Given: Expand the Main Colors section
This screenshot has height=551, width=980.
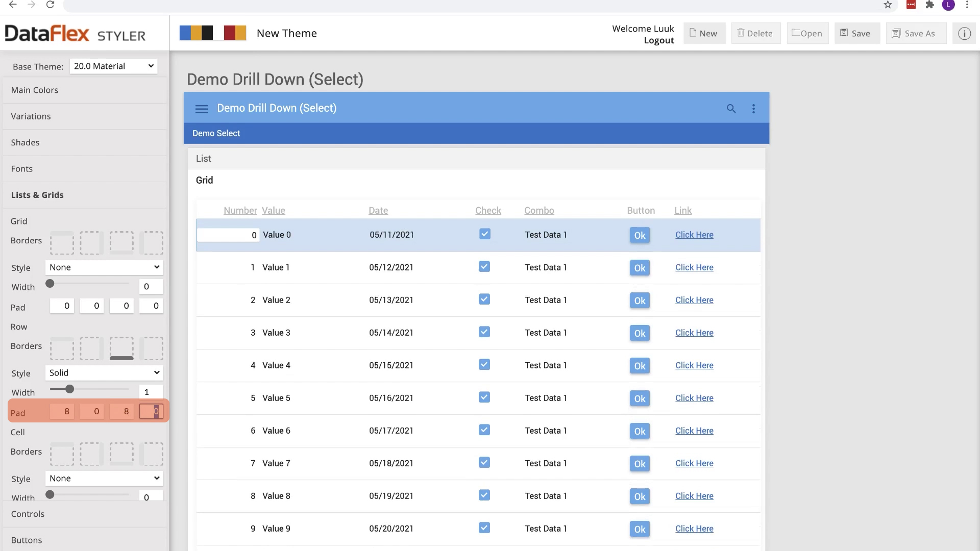Looking at the screenshot, I should coord(35,90).
